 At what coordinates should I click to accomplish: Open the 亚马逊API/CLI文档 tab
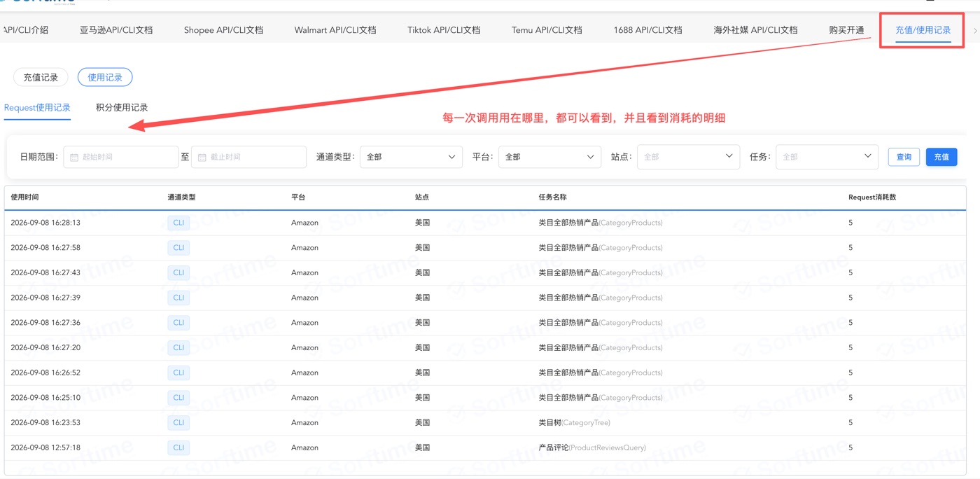tap(116, 30)
